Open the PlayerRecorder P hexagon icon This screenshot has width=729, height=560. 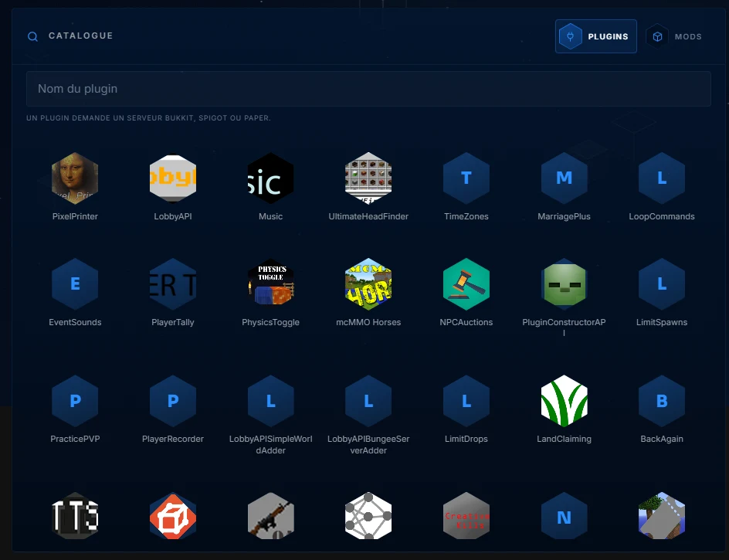coord(173,401)
